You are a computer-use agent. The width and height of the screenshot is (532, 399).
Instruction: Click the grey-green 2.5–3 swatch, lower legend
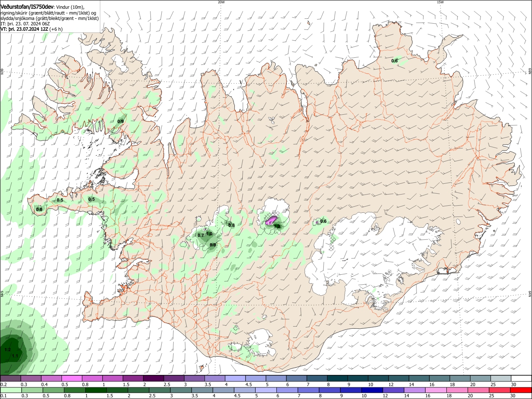(160, 390)
